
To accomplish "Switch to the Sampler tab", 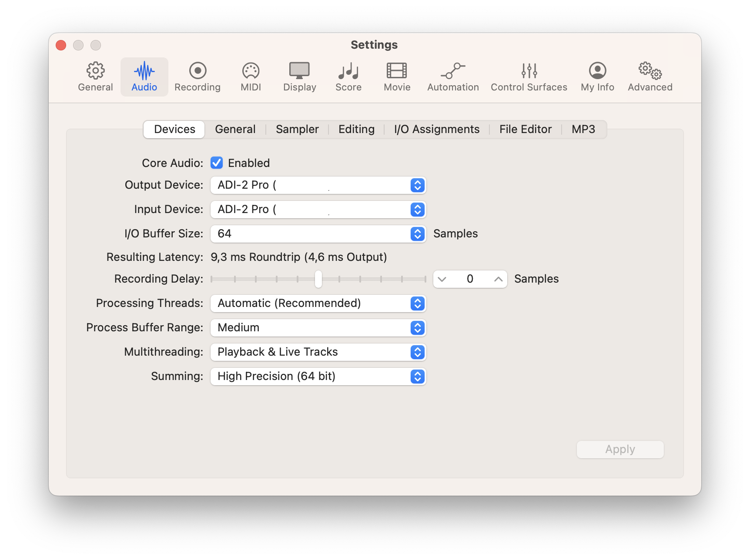I will point(297,130).
